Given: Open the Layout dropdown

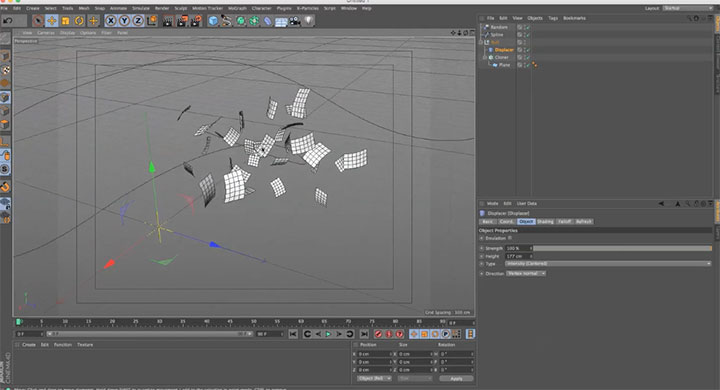Looking at the screenshot, I should (x=687, y=8).
